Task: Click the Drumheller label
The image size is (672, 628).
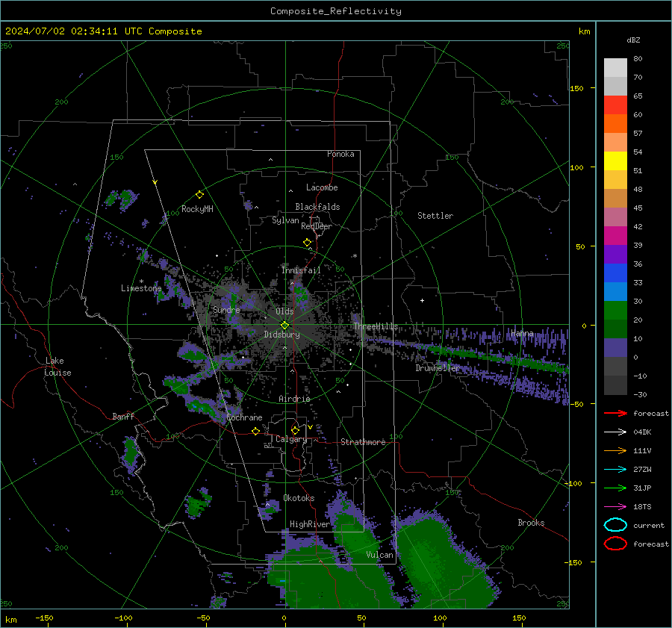Action: pyautogui.click(x=438, y=368)
